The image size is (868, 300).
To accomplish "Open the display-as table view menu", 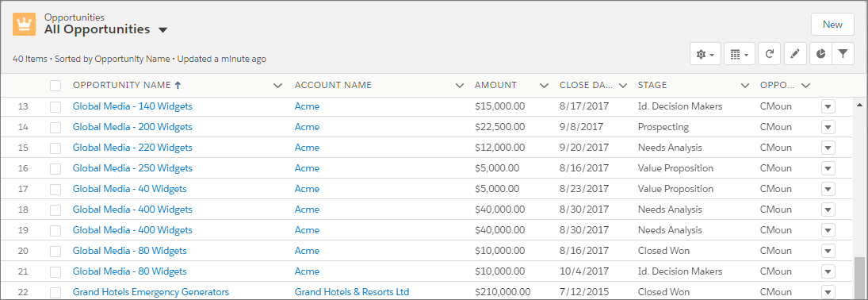I will (x=739, y=54).
